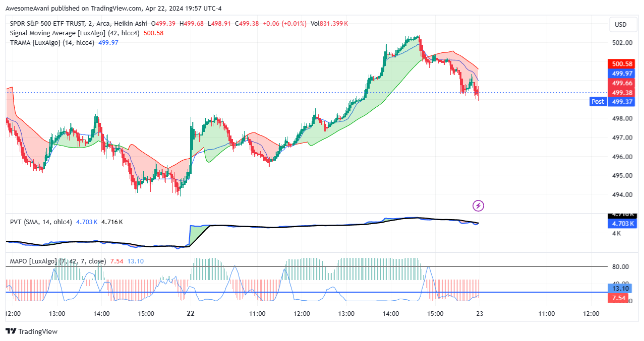Click the blue 4.703 K PVT scale tag
Image resolution: width=644 pixels, height=341 pixels.
[x=623, y=224]
